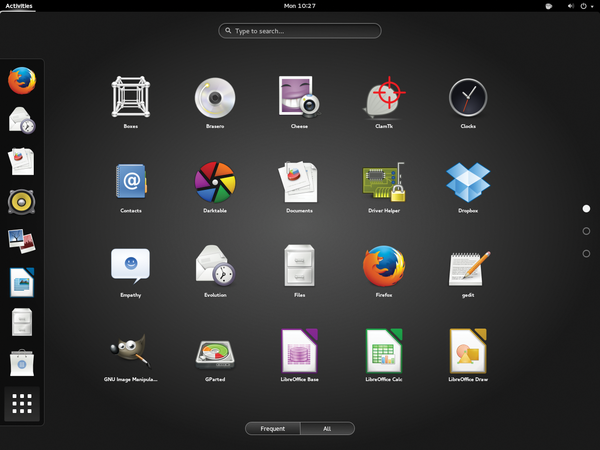600x450 pixels.
Task: Open the Cheese webcam app
Action: point(299,96)
